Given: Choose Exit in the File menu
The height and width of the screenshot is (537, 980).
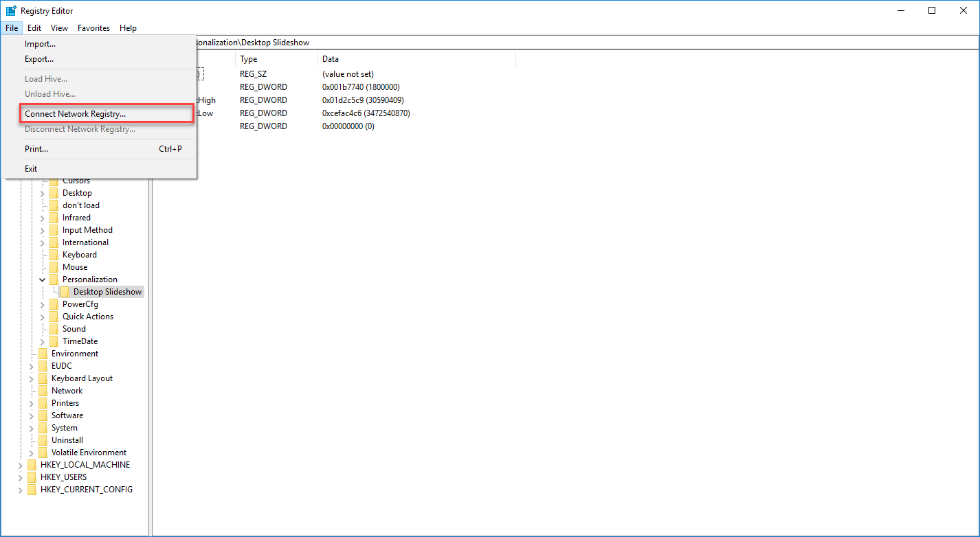Looking at the screenshot, I should coord(31,169).
